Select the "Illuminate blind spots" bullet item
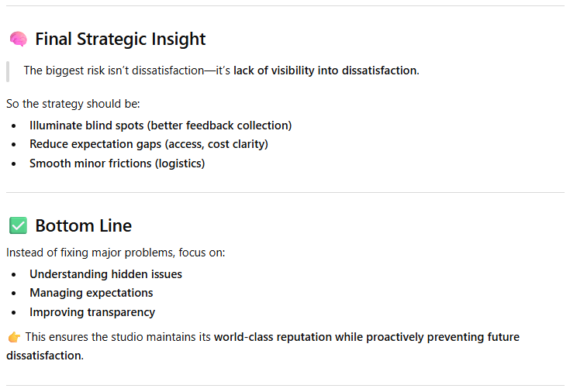The height and width of the screenshot is (392, 570). coord(161,125)
